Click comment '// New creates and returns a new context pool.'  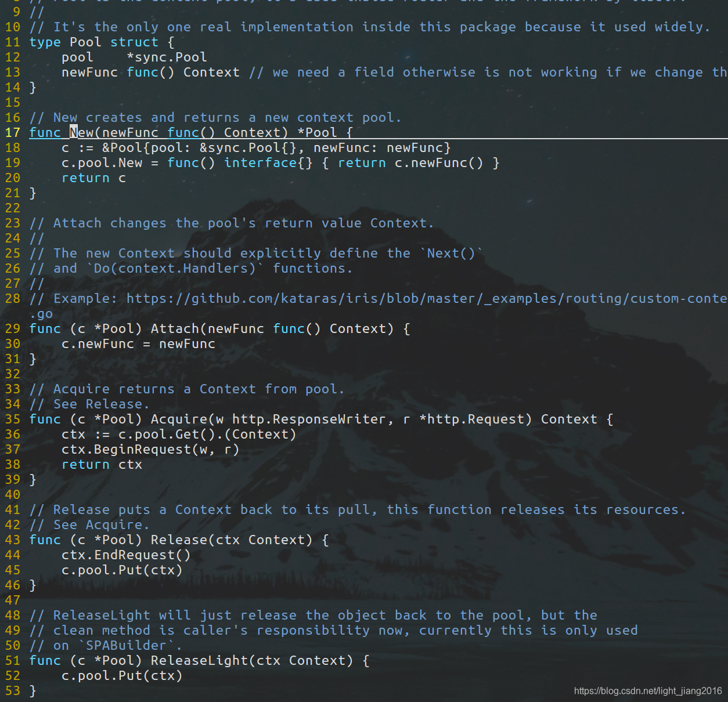point(215,117)
